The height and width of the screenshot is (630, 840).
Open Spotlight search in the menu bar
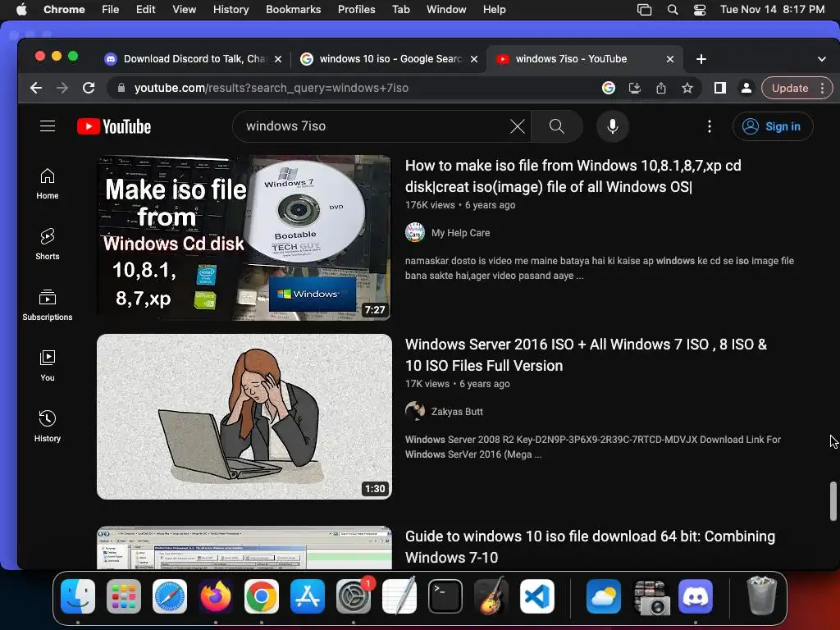673,9
